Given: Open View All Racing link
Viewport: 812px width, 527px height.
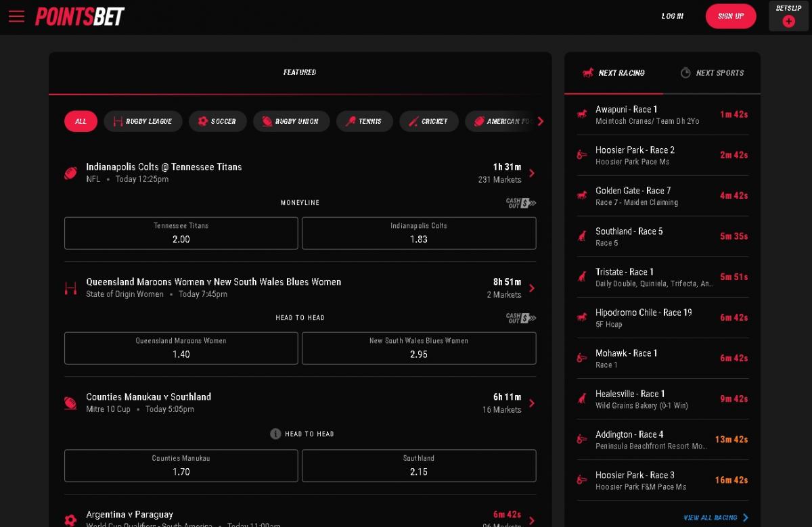Looking at the screenshot, I should 710,518.
